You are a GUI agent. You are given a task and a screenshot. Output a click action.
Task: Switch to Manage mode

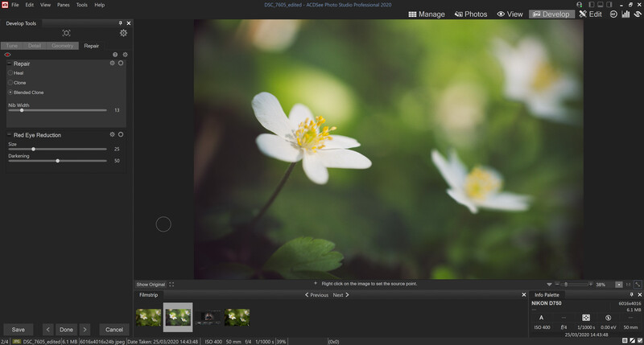427,14
